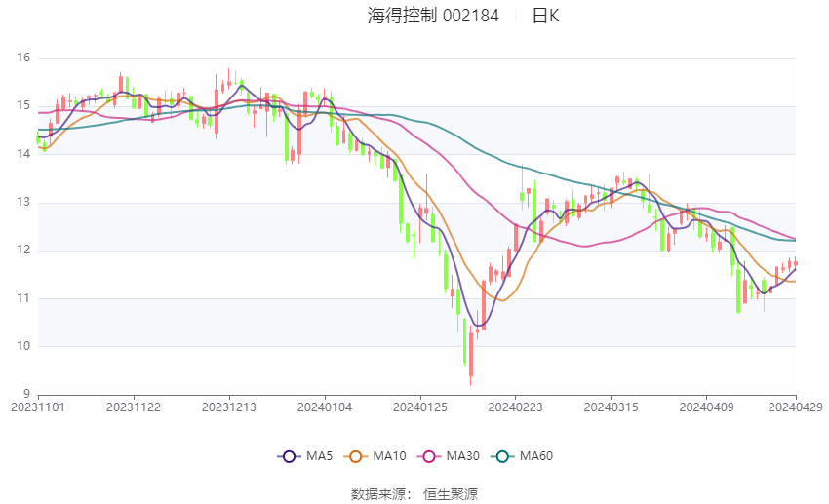
Task: Click the 20240104 x-axis date
Action: coord(325,407)
